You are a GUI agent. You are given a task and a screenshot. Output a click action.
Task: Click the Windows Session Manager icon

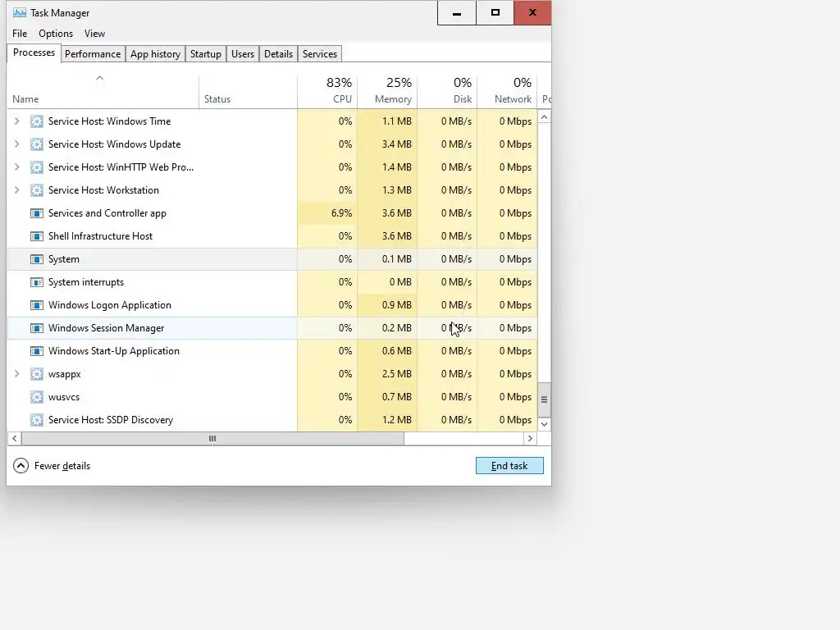[x=36, y=328]
